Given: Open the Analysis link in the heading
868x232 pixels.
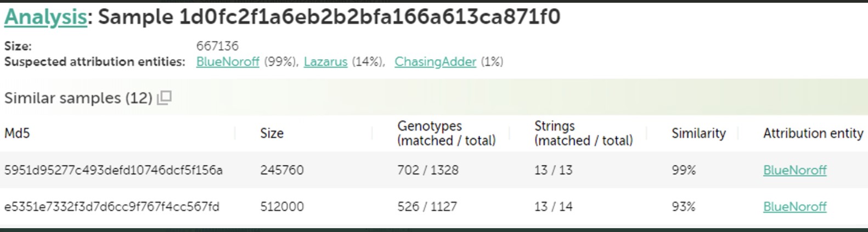Looking at the screenshot, I should 46,17.
